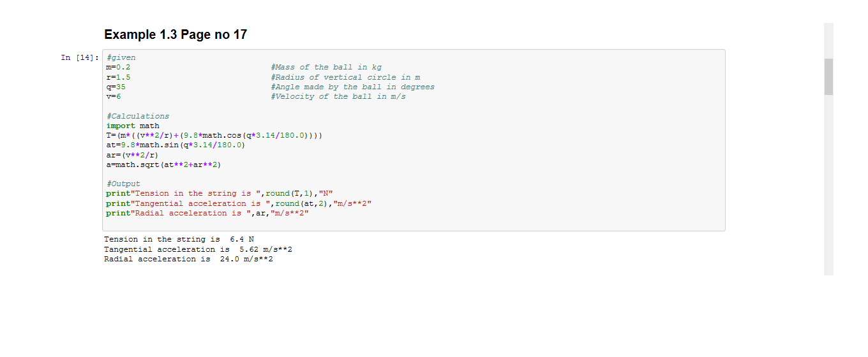Click the "Tangential acceleration is 5.62" output text

pyautogui.click(x=198, y=249)
